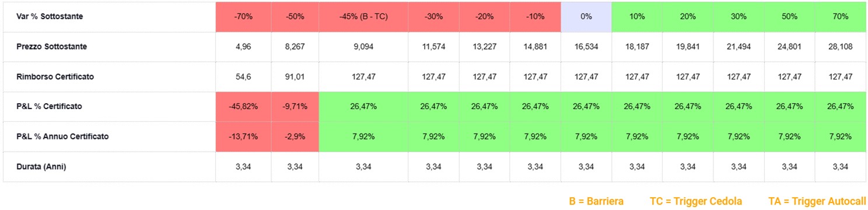Viewport: 868px width, 210px height.
Task: Select the Durata (Anni) row label
Action: click(x=41, y=167)
